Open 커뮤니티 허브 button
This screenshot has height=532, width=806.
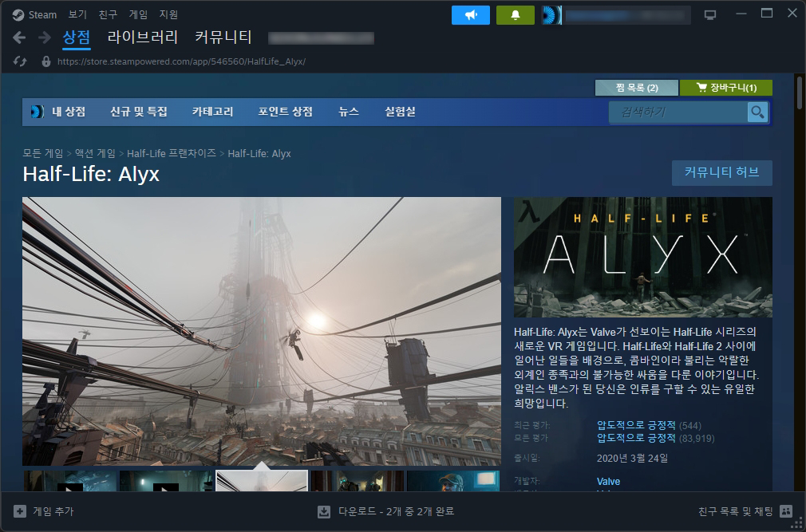point(721,172)
